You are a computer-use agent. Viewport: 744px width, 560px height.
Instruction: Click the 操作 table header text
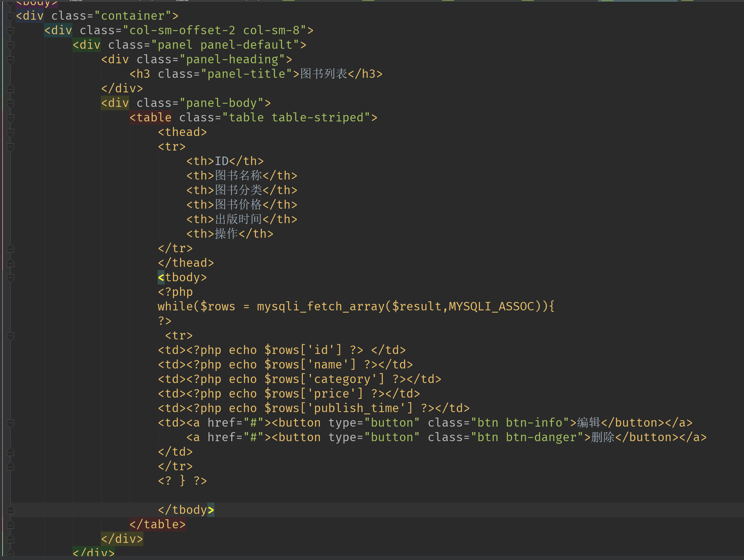point(227,234)
